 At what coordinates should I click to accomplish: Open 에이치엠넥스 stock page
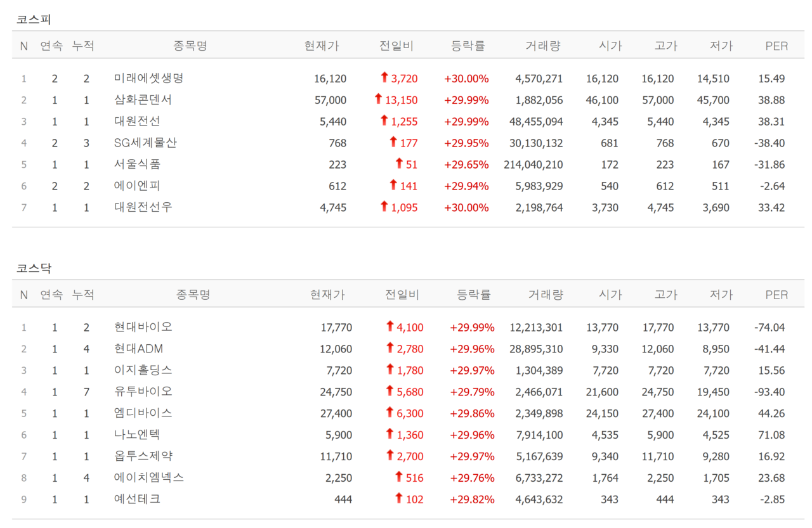(x=149, y=479)
